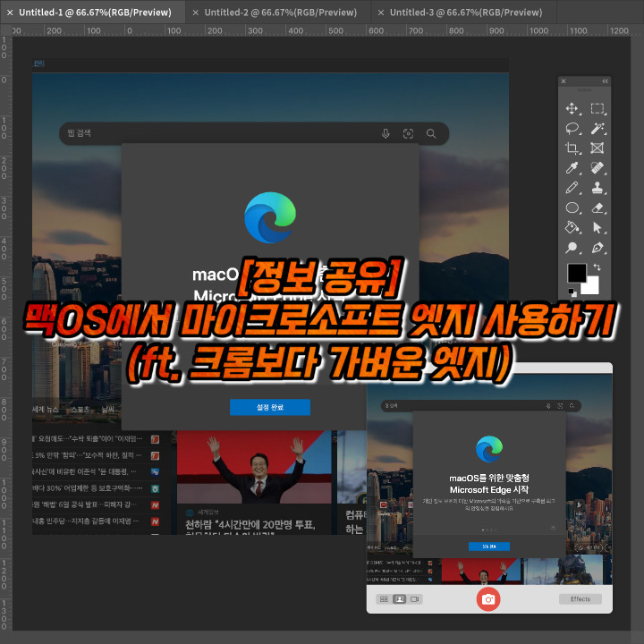Select the Pencil tool

pyautogui.click(x=572, y=188)
